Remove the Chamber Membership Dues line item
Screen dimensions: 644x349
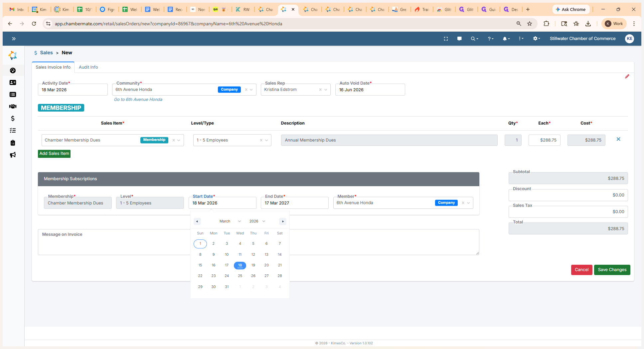[x=618, y=139]
